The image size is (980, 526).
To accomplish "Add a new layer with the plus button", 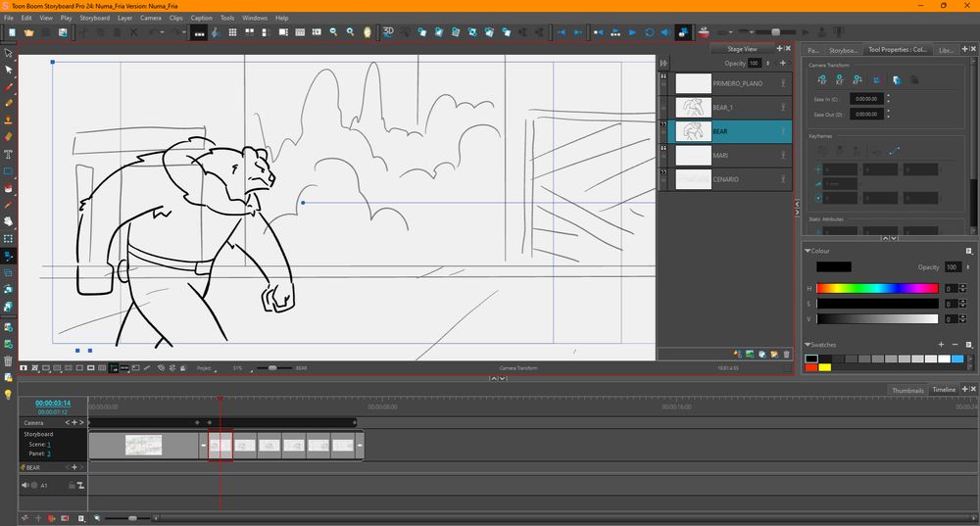I will [782, 63].
